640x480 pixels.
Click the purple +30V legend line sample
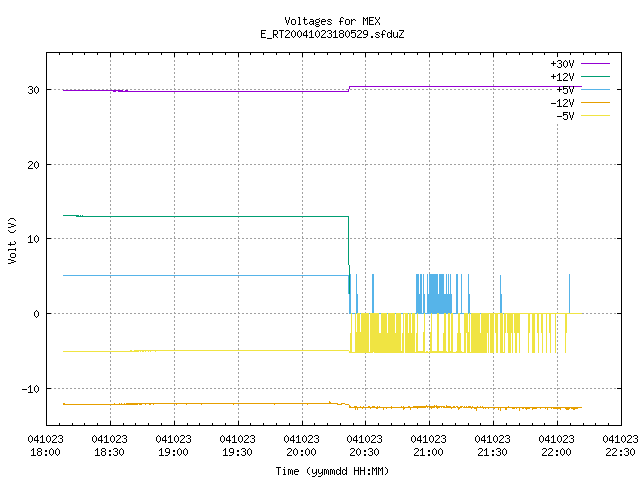[x=595, y=64]
